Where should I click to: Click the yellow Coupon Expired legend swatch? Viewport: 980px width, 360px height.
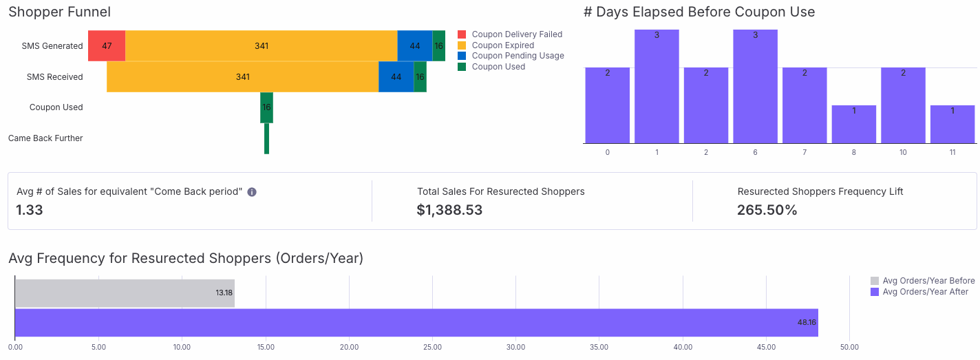coord(462,45)
